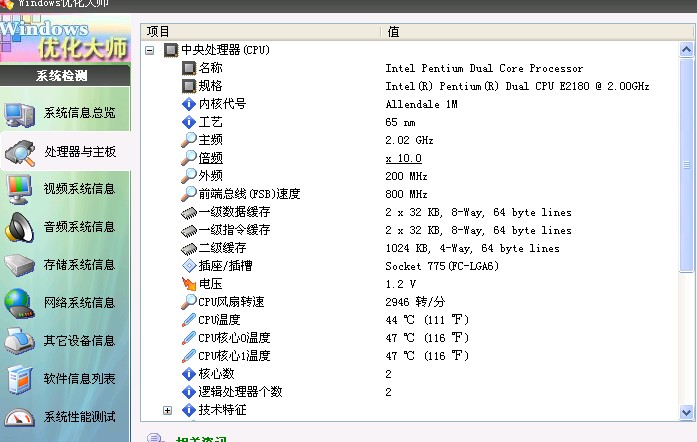Collapse the 中央处理器(CPU) tree node

coord(150,50)
